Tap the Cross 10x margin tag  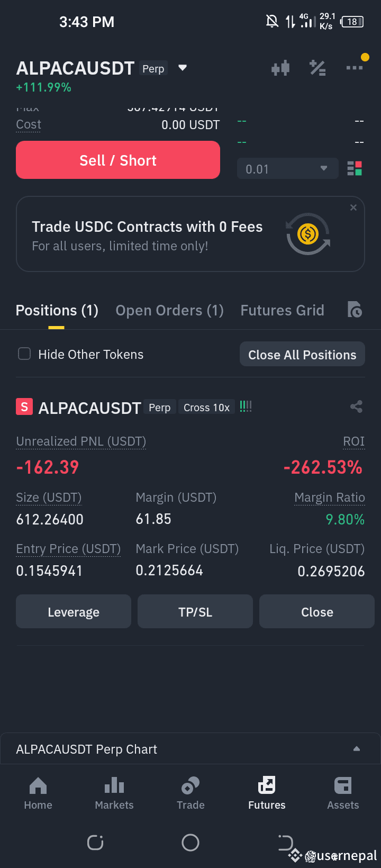(x=207, y=408)
